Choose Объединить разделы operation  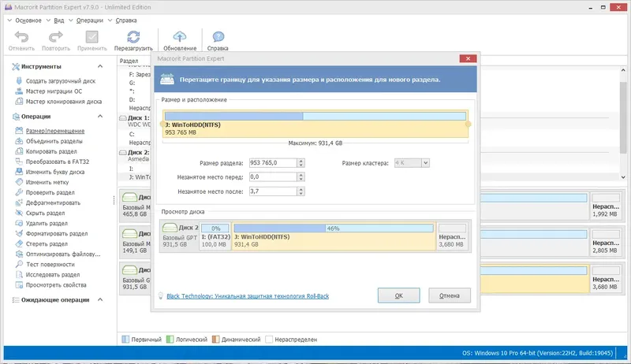pyautogui.click(x=54, y=141)
